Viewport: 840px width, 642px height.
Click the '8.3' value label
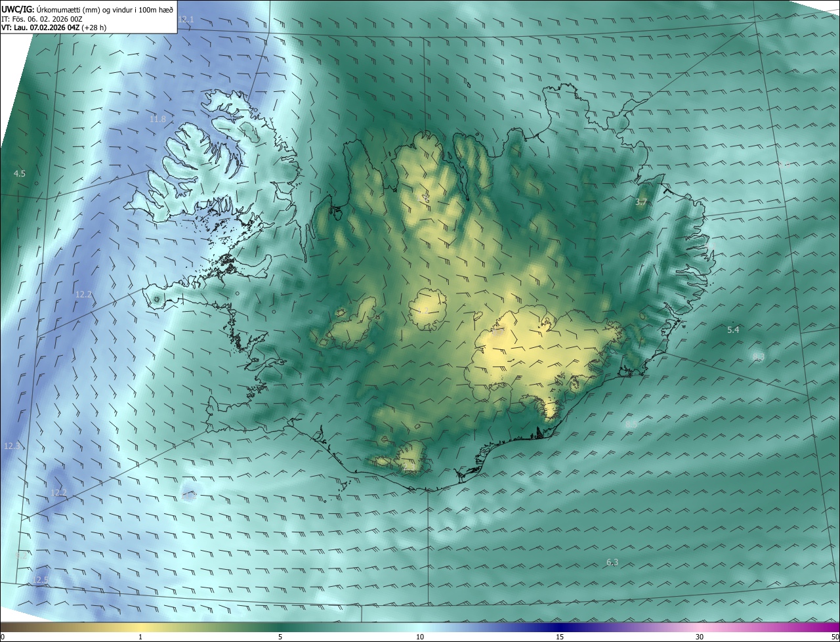click(x=759, y=356)
